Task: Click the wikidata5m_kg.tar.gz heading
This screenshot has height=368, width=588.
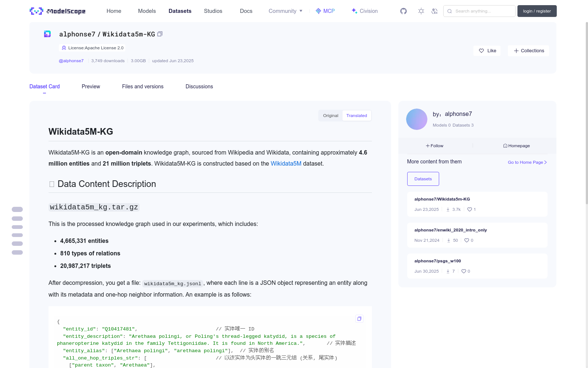Action: pyautogui.click(x=94, y=207)
